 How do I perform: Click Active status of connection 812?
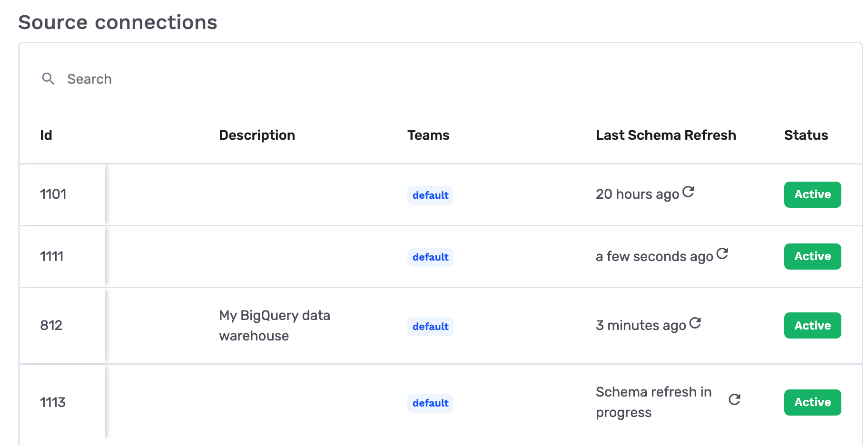click(x=812, y=325)
